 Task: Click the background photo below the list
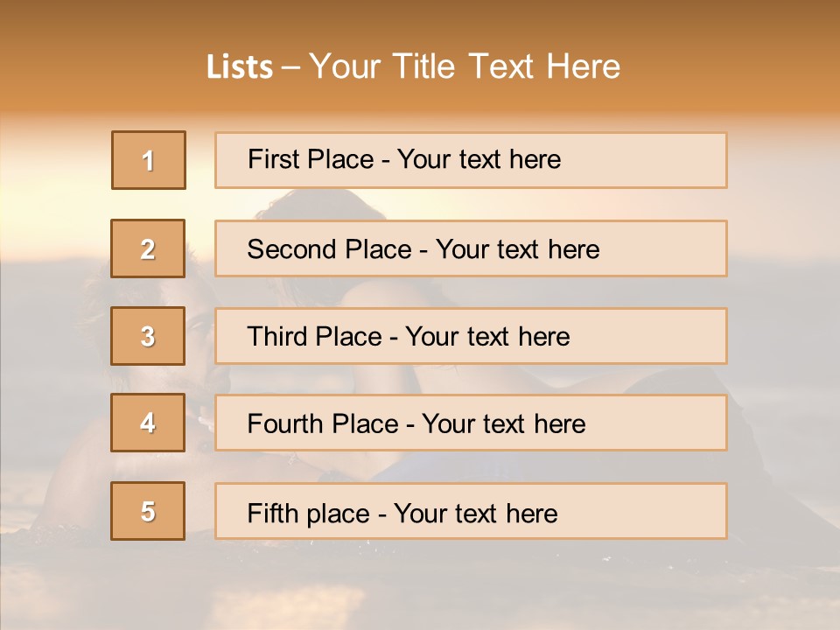[420, 586]
